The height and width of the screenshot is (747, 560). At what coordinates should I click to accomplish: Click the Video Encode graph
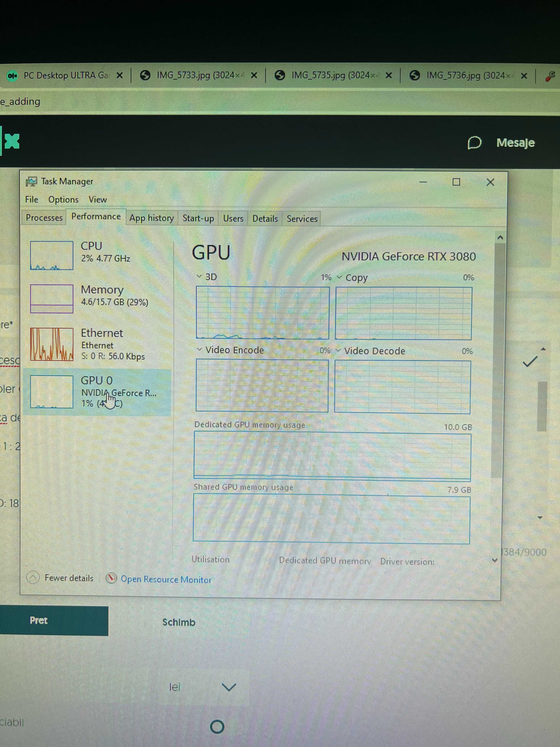coord(262,385)
